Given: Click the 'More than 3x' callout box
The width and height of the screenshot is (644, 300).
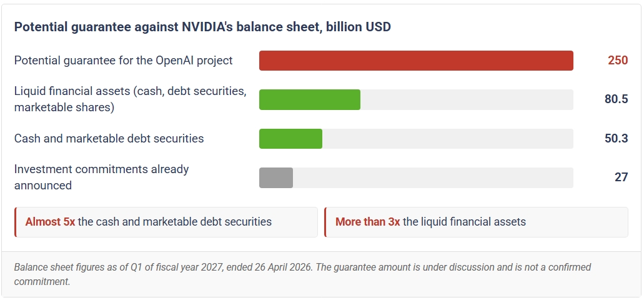Looking at the screenshot, I should coord(476,222).
